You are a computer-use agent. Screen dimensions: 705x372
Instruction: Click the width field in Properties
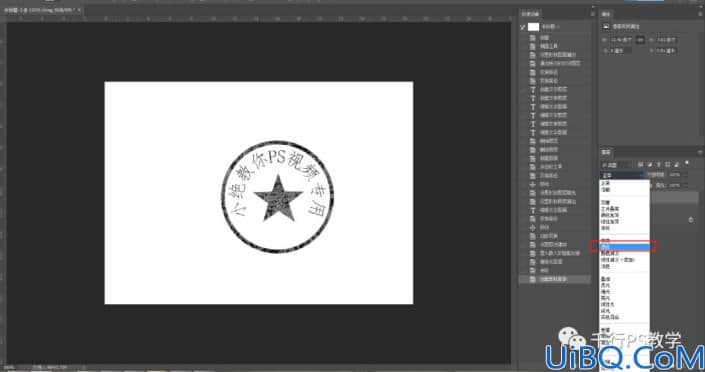tap(621, 40)
